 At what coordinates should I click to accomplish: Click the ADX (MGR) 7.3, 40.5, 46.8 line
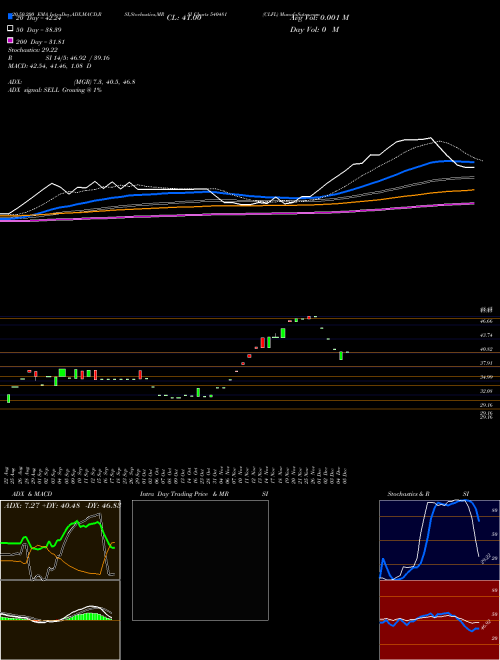tap(72, 82)
